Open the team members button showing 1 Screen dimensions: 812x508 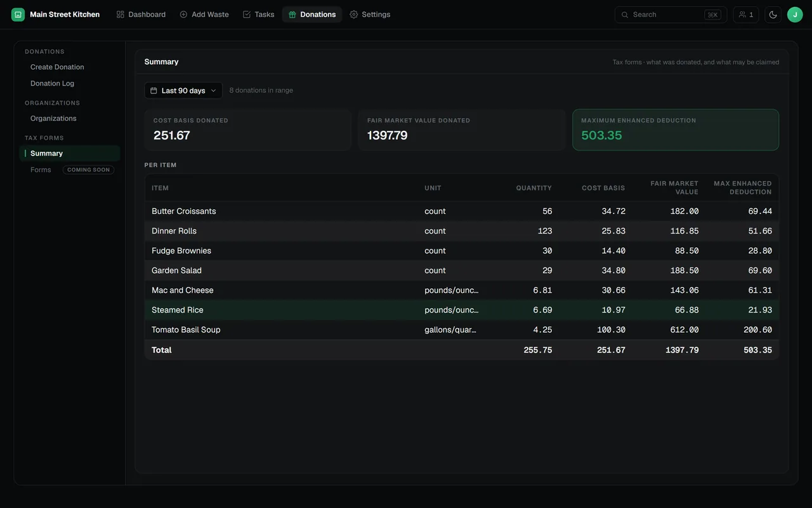pos(746,15)
